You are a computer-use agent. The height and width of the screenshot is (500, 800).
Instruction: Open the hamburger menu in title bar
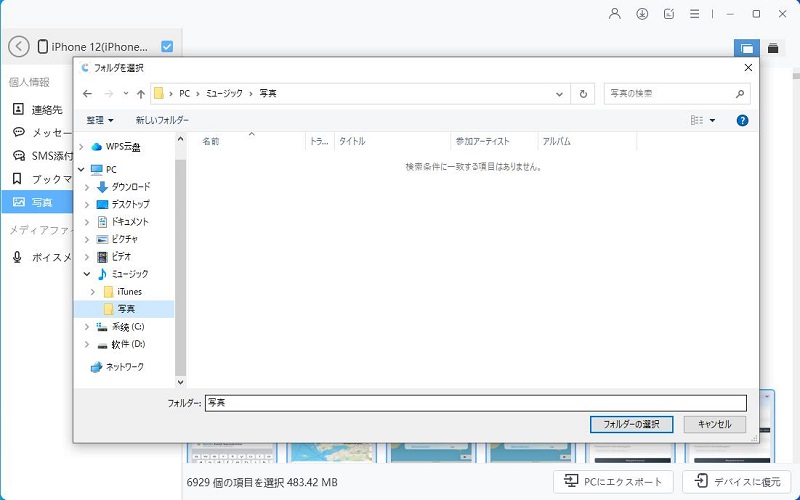[694, 14]
